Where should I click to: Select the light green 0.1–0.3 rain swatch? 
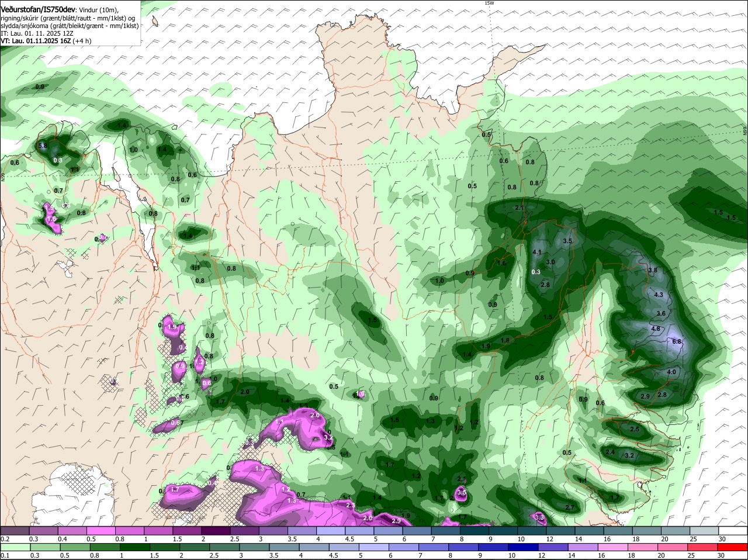pos(14,547)
